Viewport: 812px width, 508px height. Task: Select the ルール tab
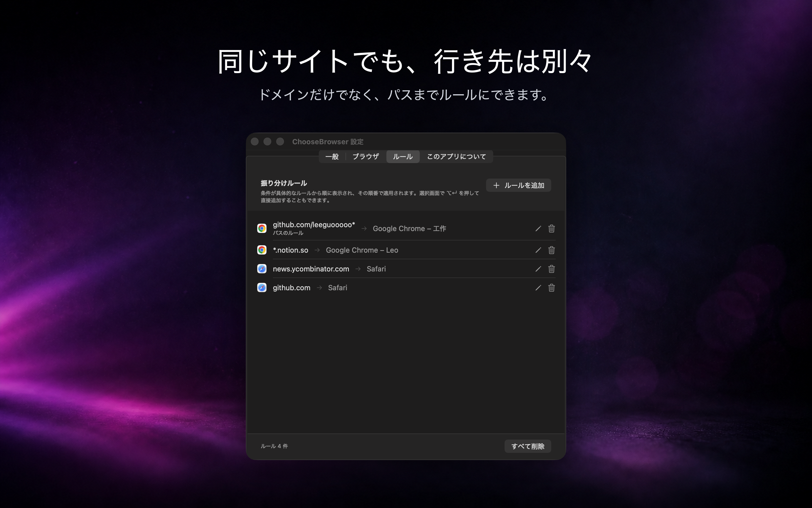click(403, 157)
